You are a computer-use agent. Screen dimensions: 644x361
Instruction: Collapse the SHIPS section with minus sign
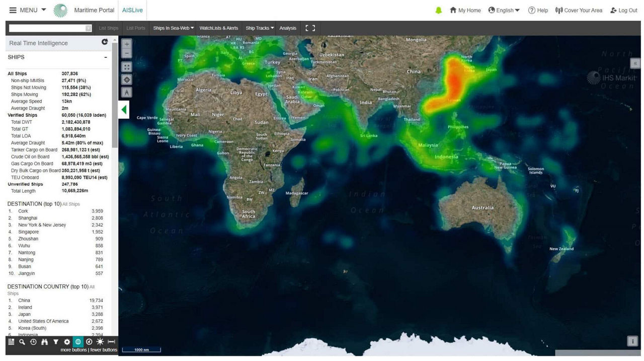(106, 57)
